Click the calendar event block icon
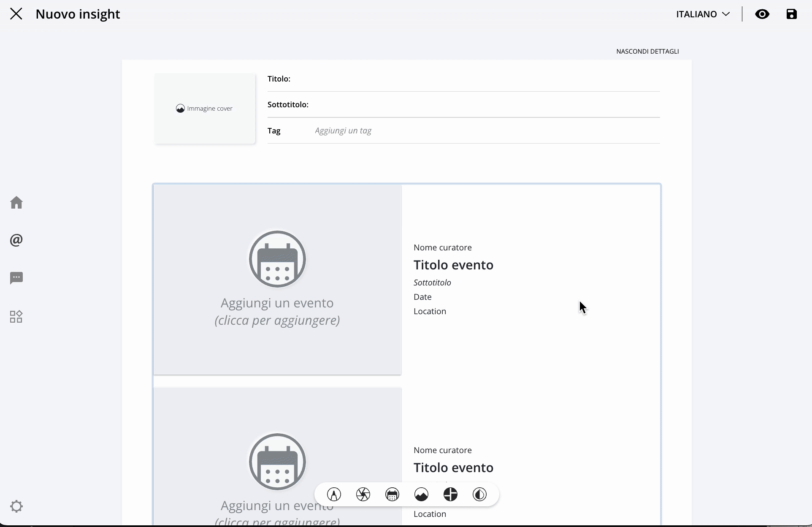Screen dimensions: 812x527 pos(392,494)
